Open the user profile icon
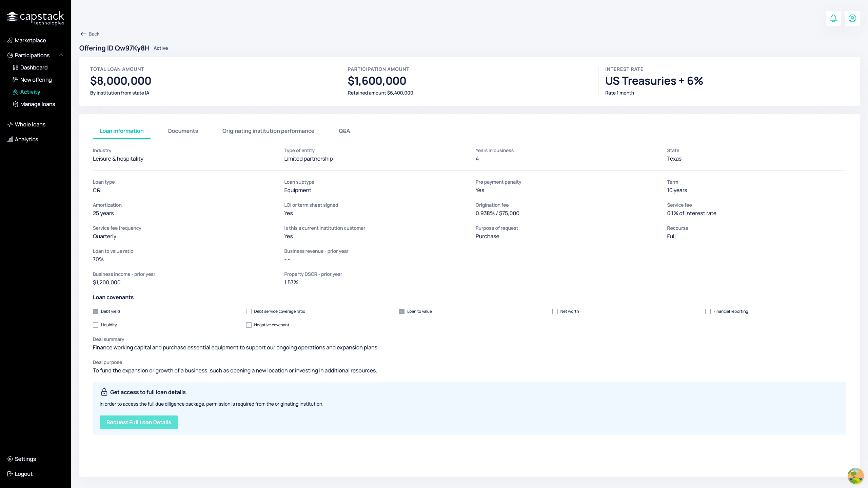The height and width of the screenshot is (488, 868). pyautogui.click(x=852, y=18)
